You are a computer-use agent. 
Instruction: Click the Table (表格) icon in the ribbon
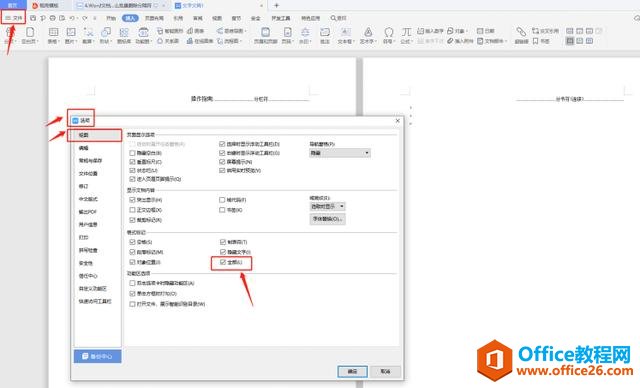tap(53, 32)
